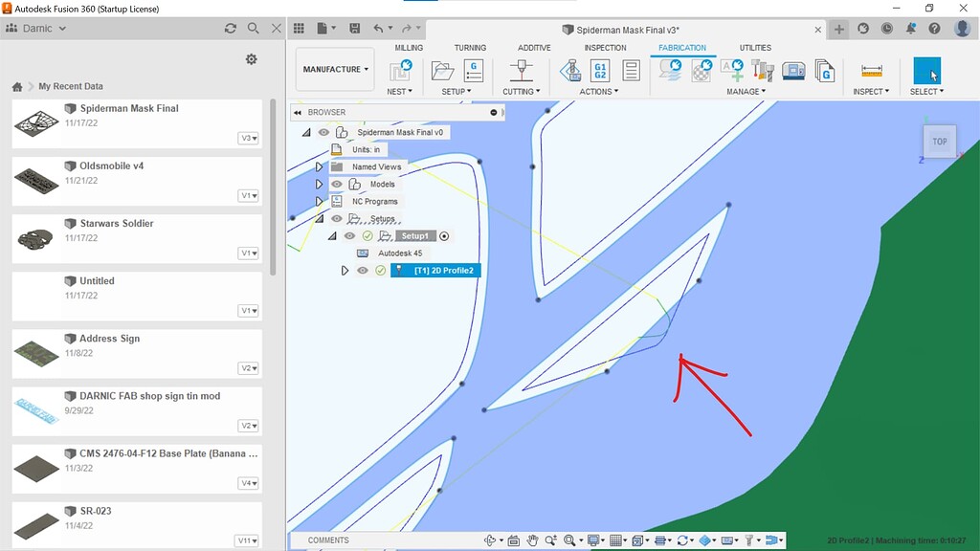Screen dimensions: 980x551
Task: Click the Manufacture workspace button
Action: [x=333, y=69]
